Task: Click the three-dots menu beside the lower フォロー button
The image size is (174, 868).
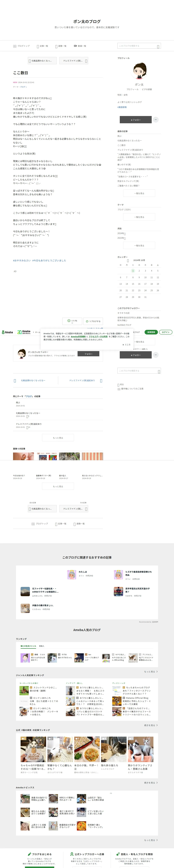Action: (x=155, y=355)
